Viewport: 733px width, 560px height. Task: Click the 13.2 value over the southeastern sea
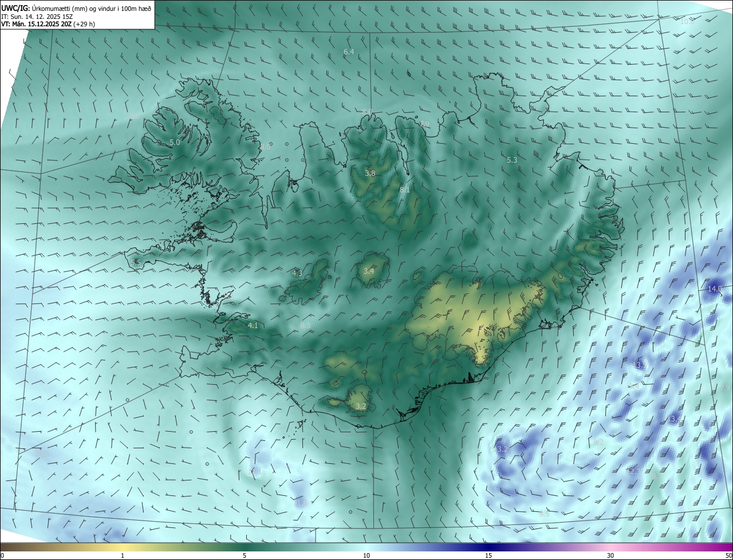(x=501, y=449)
